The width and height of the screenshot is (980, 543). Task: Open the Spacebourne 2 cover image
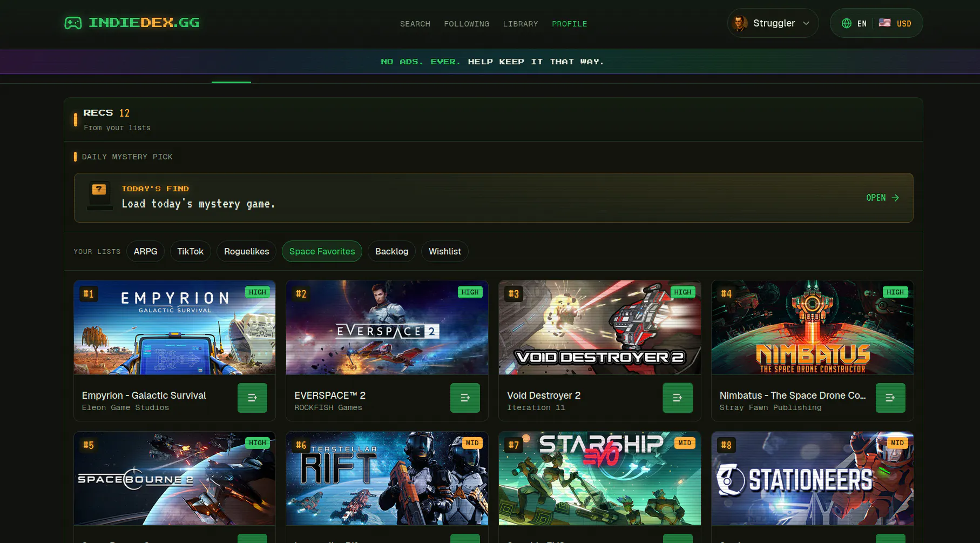tap(174, 478)
